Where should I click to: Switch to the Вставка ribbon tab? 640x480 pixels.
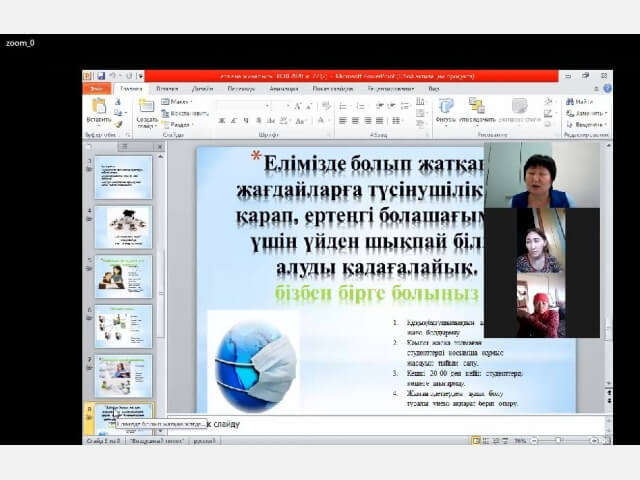click(167, 89)
